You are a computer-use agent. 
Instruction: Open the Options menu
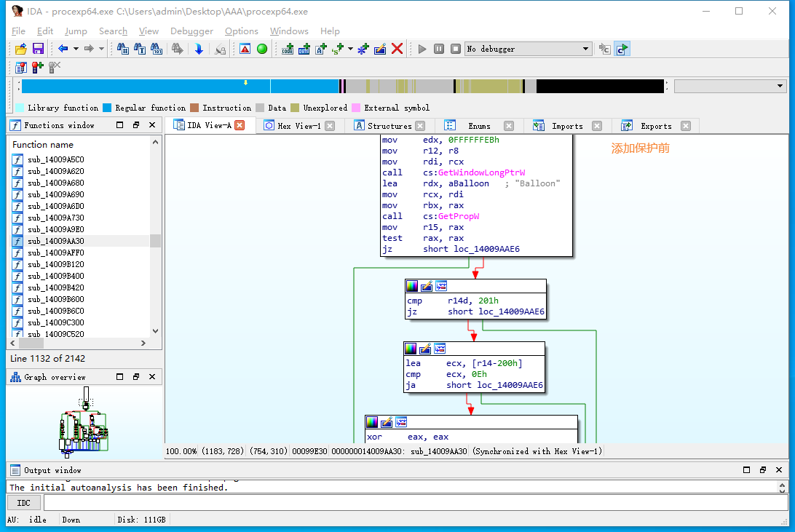(x=242, y=31)
